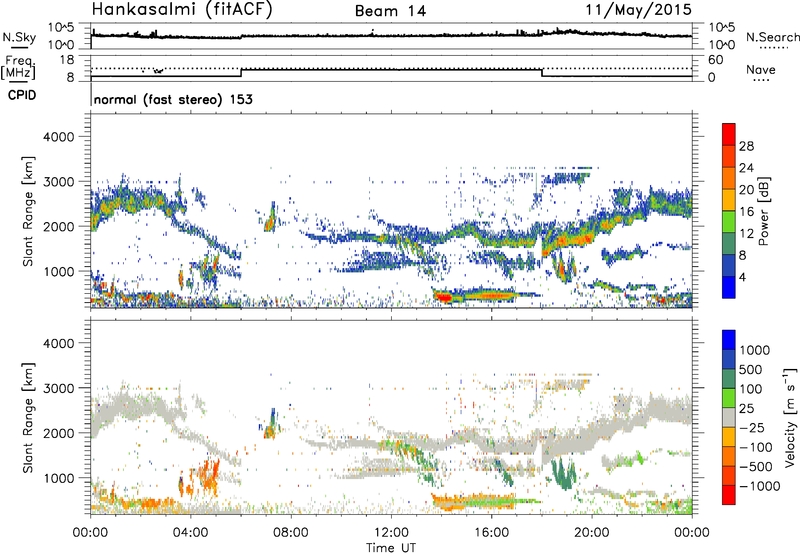Click the 20:00 time tick label
This screenshot has width=800, height=554.
click(x=592, y=533)
